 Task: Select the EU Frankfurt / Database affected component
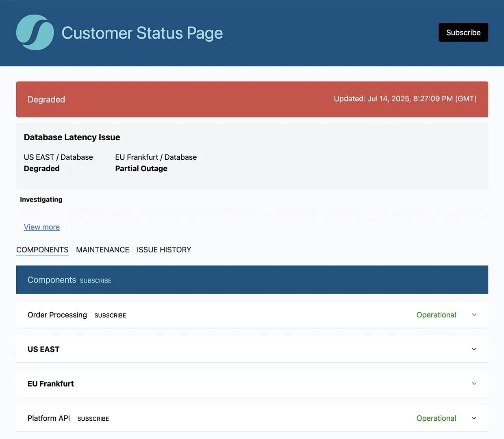coord(156,157)
